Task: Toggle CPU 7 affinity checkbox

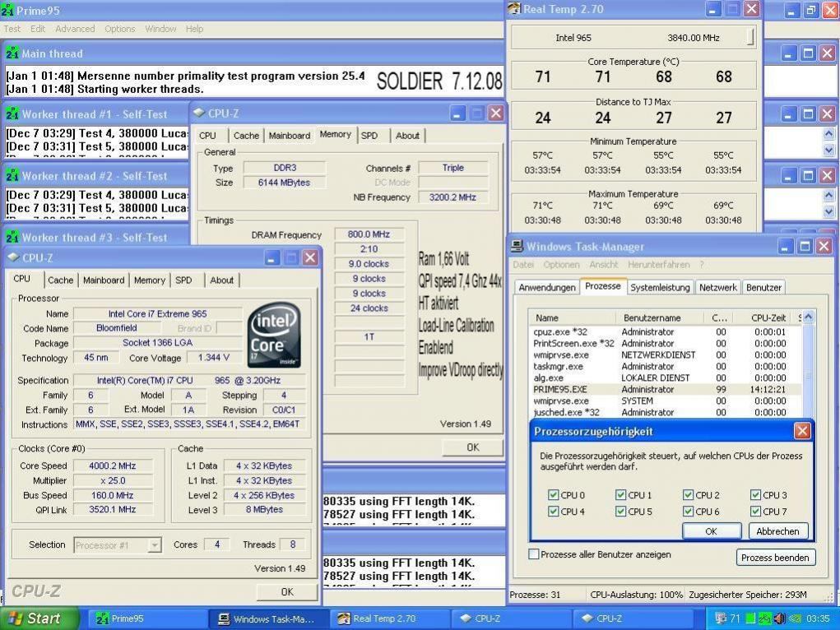Action: (x=756, y=512)
